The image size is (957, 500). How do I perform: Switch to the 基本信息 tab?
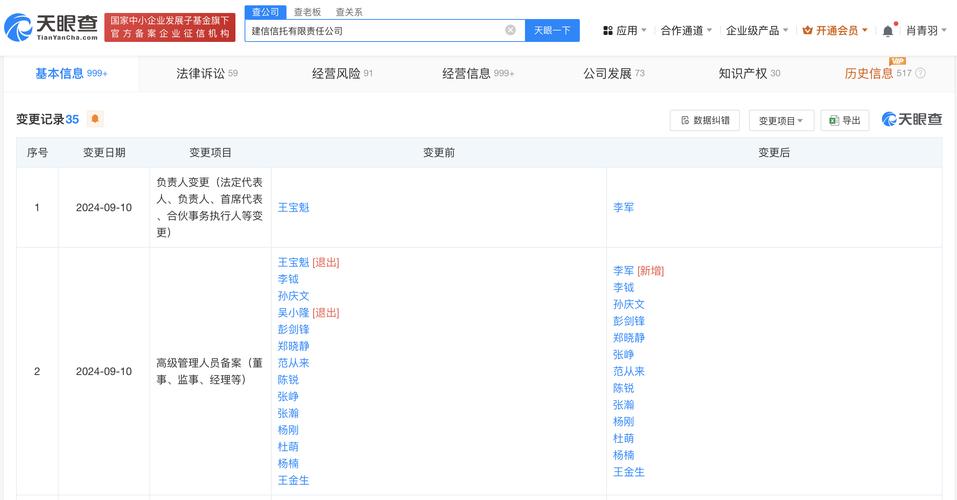pyautogui.click(x=71, y=73)
